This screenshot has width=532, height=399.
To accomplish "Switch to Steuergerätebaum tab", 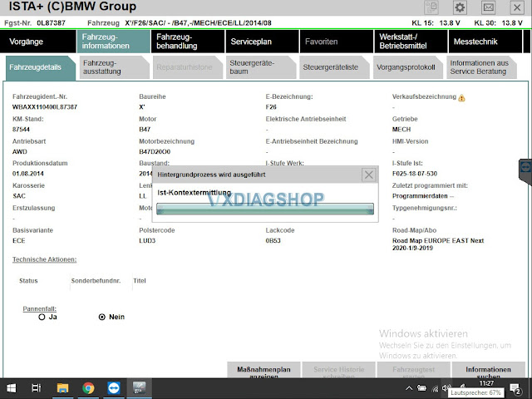I will 261,67.
